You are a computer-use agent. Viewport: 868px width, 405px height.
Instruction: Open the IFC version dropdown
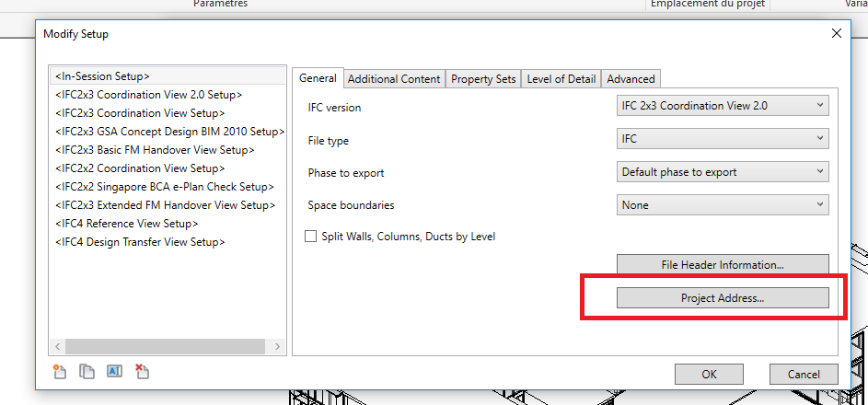tap(723, 106)
